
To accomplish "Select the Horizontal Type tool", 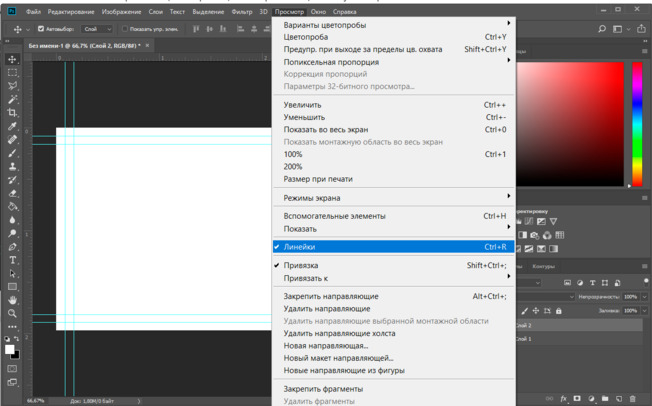I will pyautogui.click(x=12, y=260).
